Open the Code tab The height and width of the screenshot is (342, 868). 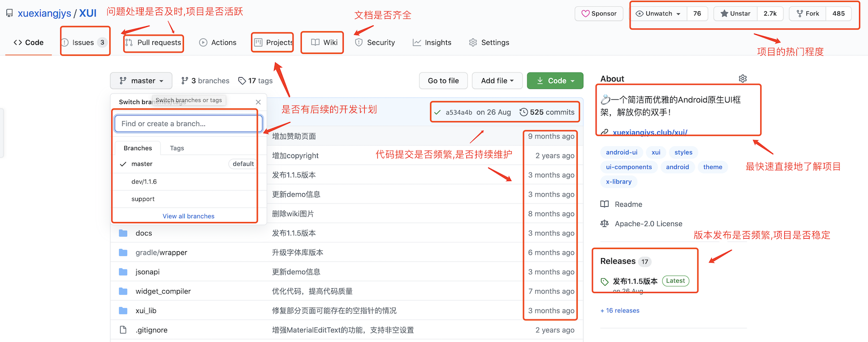[29, 43]
